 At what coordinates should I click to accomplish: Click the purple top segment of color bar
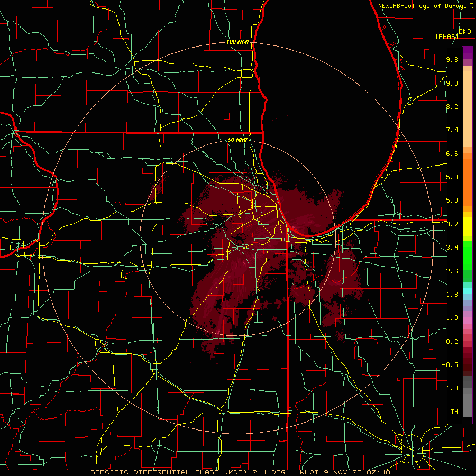click(467, 53)
